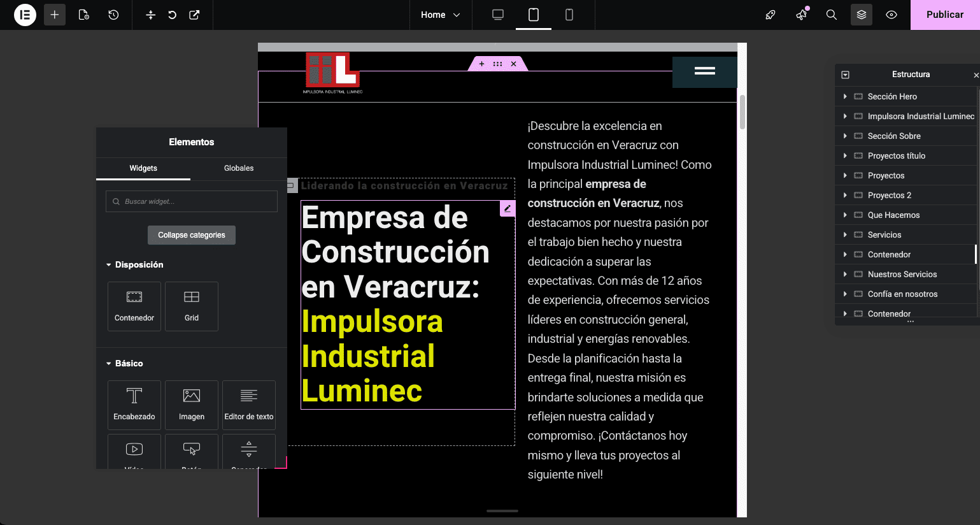Click the Buscar widget search field

[x=192, y=201]
